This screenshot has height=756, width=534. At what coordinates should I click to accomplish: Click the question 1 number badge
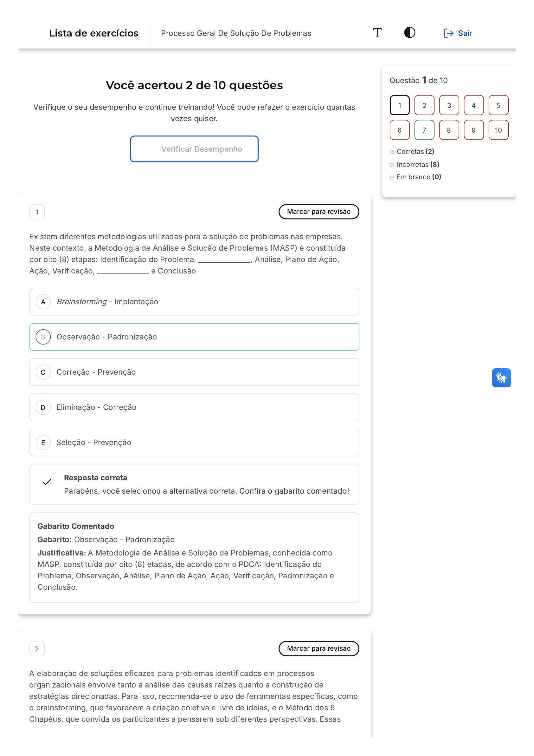tap(37, 212)
